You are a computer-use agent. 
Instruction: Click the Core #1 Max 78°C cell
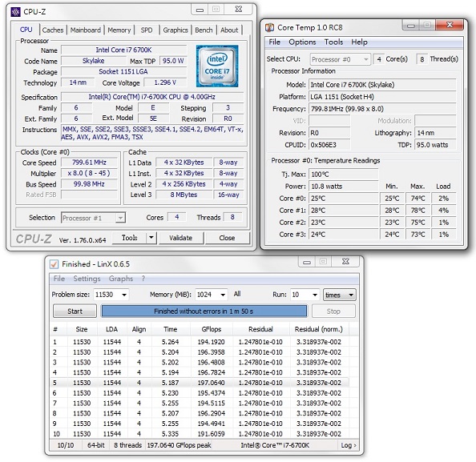pyautogui.click(x=418, y=211)
